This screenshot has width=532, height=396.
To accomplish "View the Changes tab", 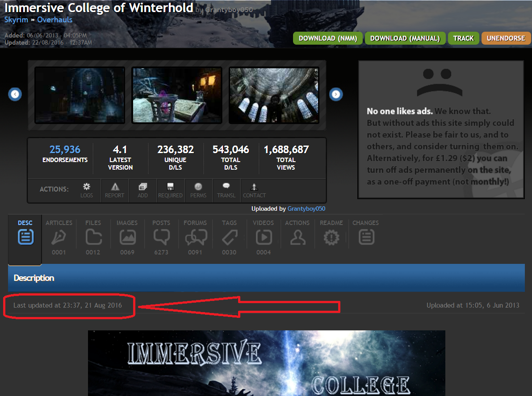I will tap(366, 233).
